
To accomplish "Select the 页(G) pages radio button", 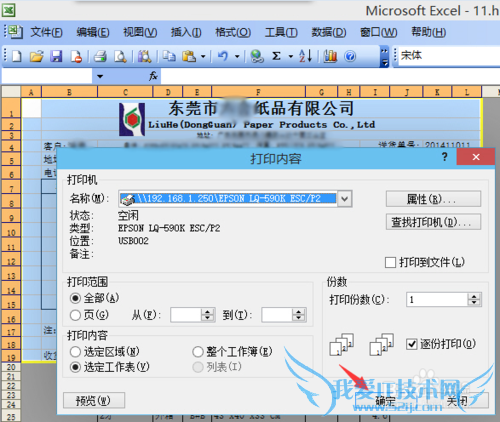I will coord(75,315).
